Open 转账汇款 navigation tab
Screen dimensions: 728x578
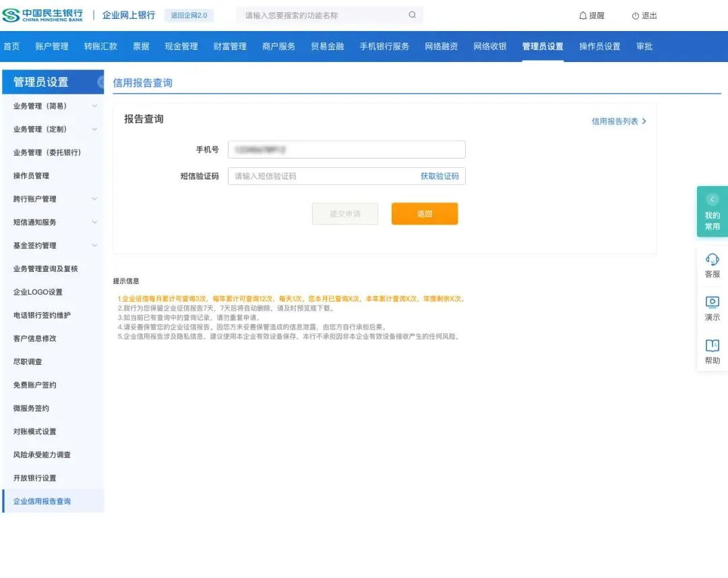coord(100,47)
